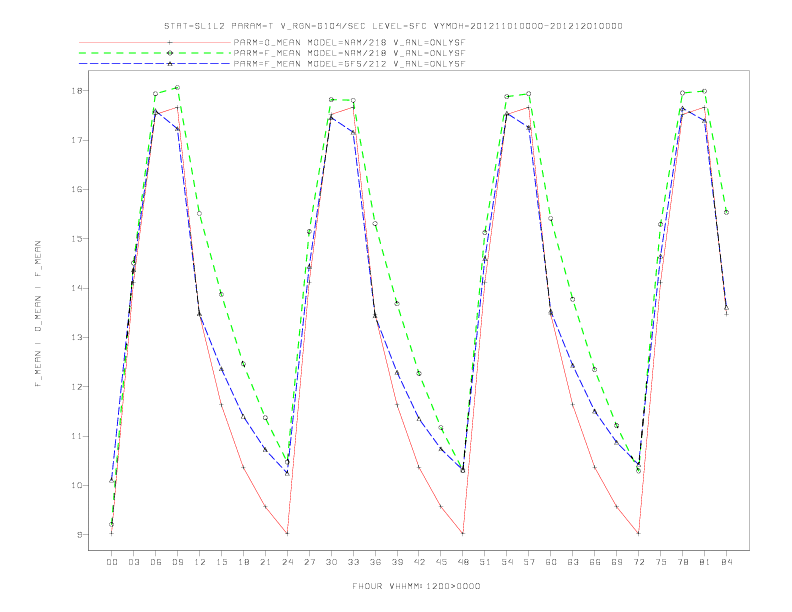Click y-axis tick value 17
This screenshot has width=792, height=612.
pos(76,140)
